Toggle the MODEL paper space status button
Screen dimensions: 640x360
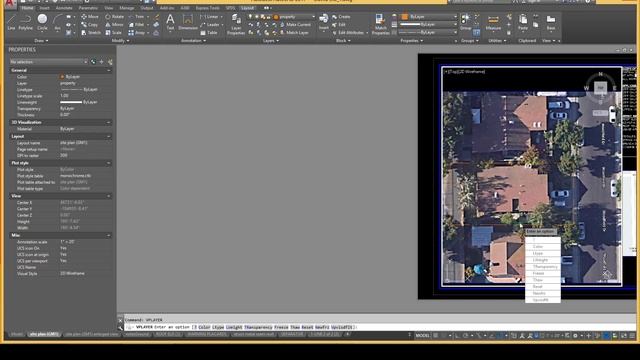(x=422, y=336)
